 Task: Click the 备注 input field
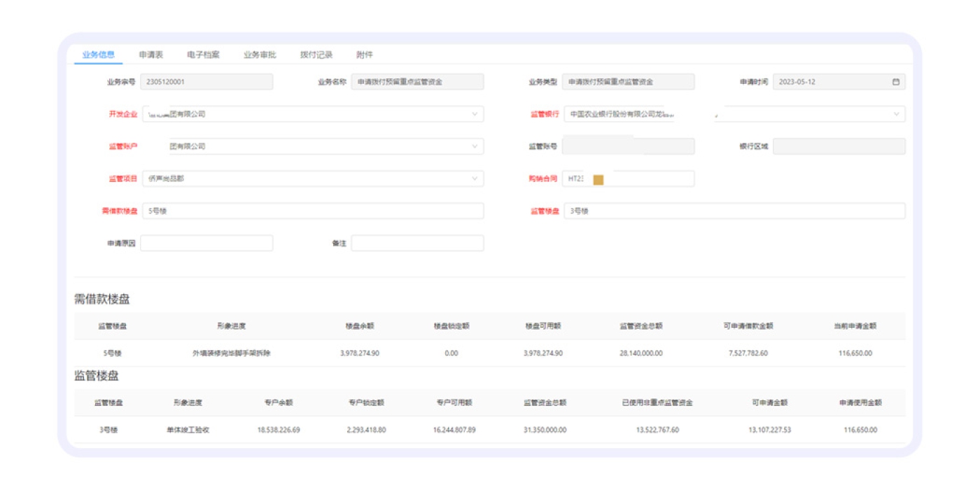click(x=417, y=243)
